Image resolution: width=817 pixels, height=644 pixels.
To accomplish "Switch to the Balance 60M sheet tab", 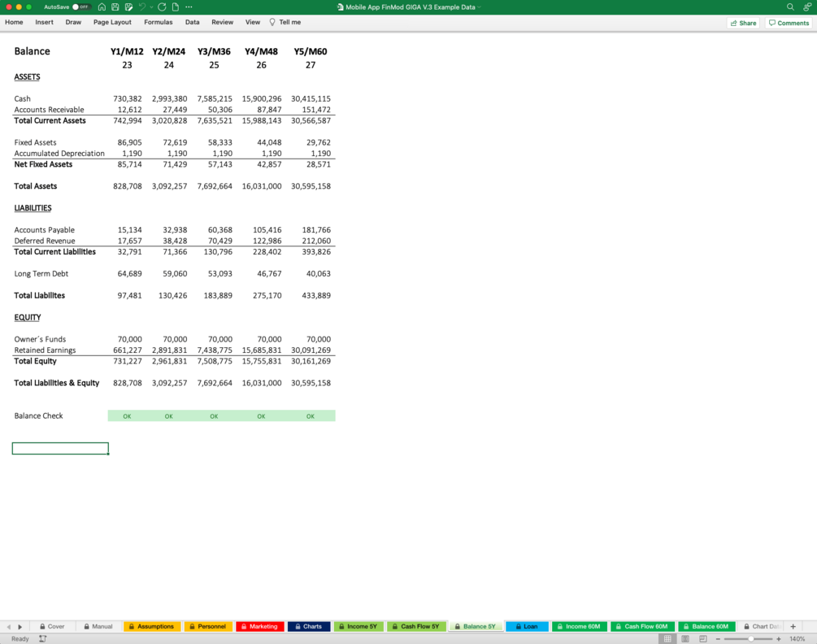I will pyautogui.click(x=706, y=626).
